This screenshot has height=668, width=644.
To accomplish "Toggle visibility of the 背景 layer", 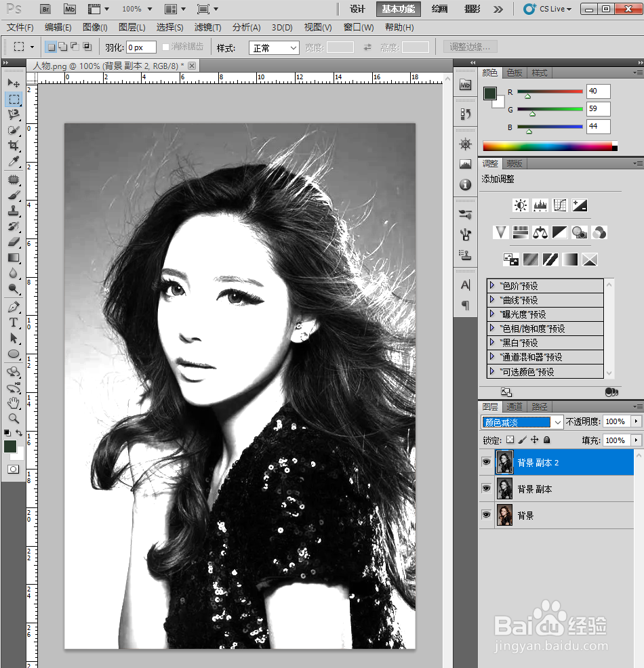I will (486, 515).
